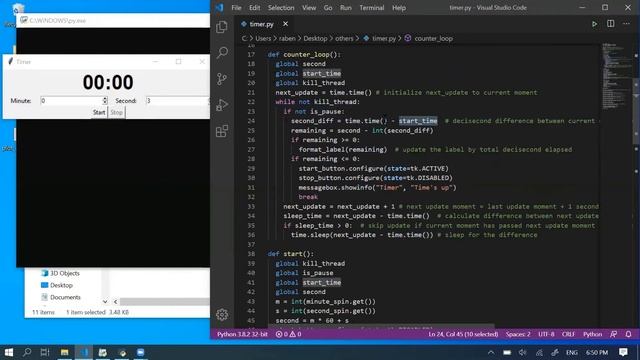The image size is (640, 360).
Task: Open the Go menu
Action: click(328, 8)
